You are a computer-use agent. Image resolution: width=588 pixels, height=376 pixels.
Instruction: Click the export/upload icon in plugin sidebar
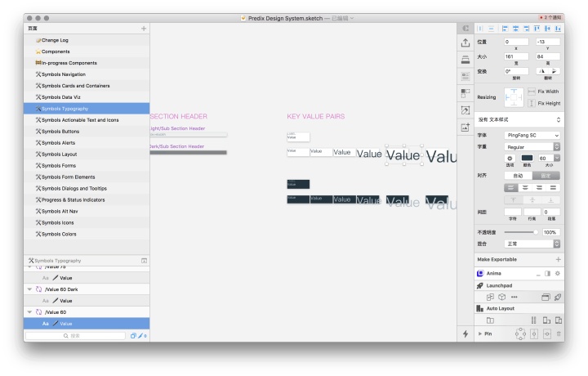(465, 43)
